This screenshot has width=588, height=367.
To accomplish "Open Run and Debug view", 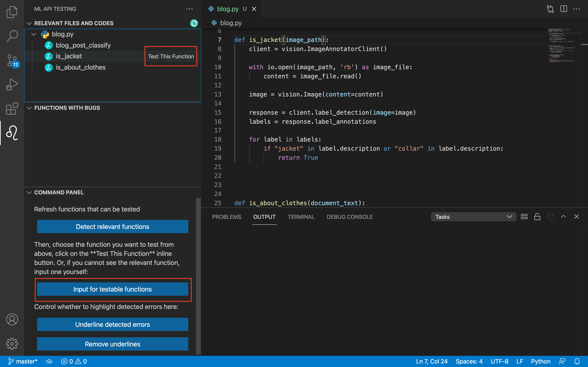I will point(12,84).
